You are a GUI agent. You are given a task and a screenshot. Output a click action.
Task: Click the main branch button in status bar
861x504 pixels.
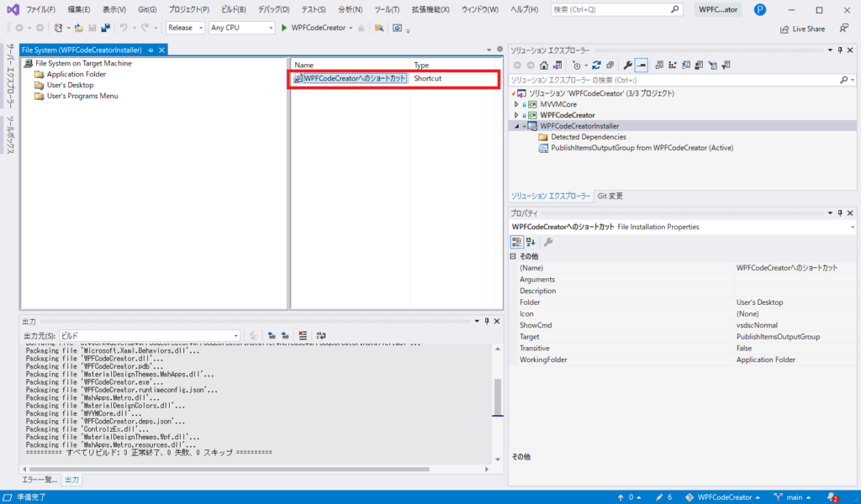click(792, 497)
